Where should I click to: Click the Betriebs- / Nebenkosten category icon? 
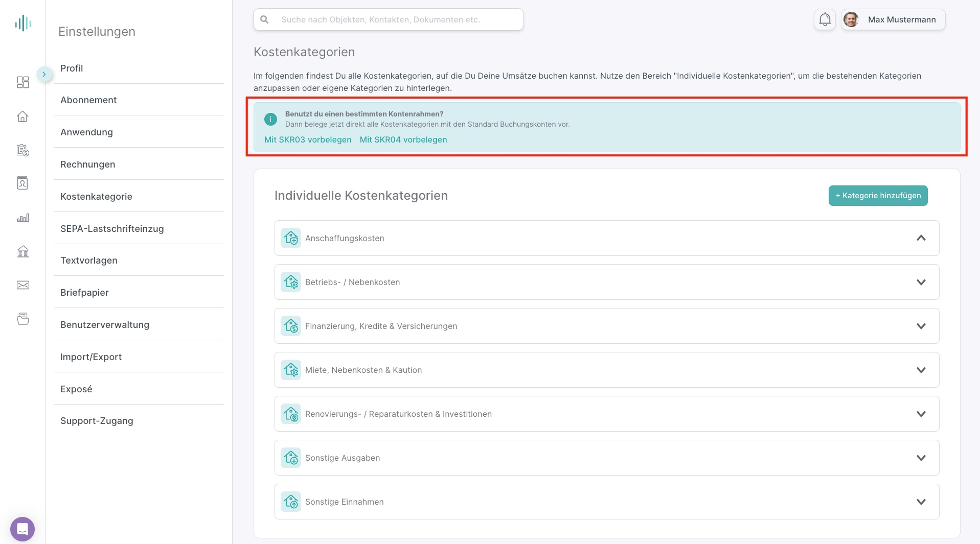pyautogui.click(x=291, y=282)
